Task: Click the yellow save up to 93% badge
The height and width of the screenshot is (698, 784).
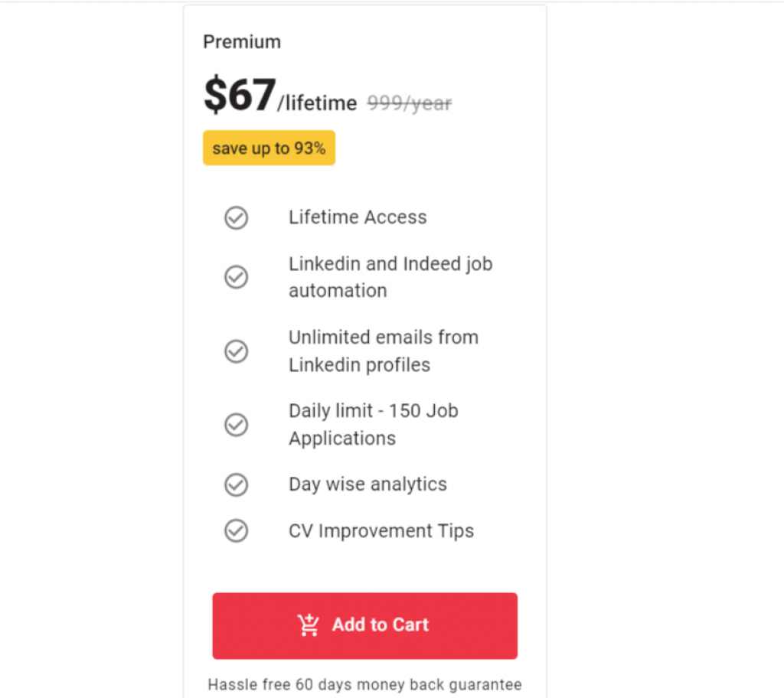Action: click(x=269, y=148)
